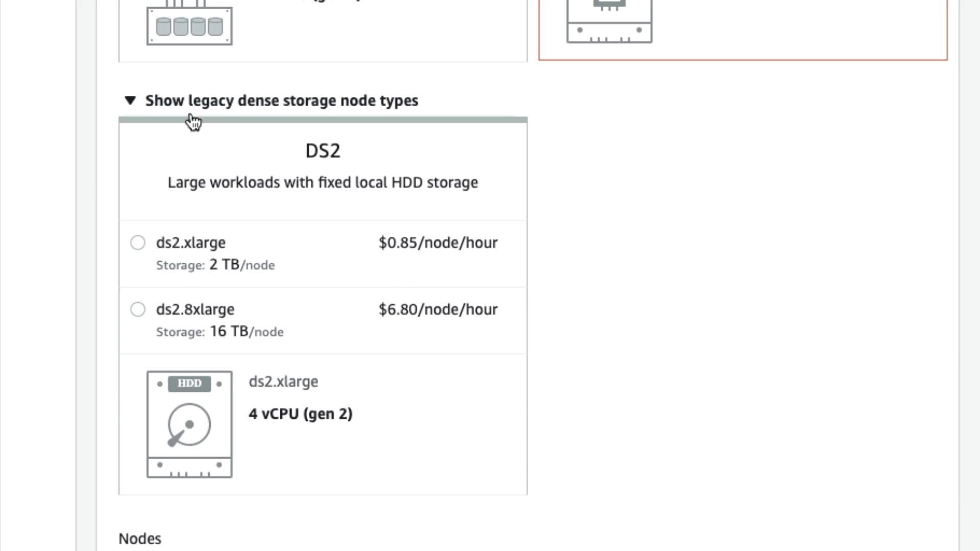Viewport: 980px width, 551px height.
Task: Click the Nodes section label
Action: coord(140,539)
